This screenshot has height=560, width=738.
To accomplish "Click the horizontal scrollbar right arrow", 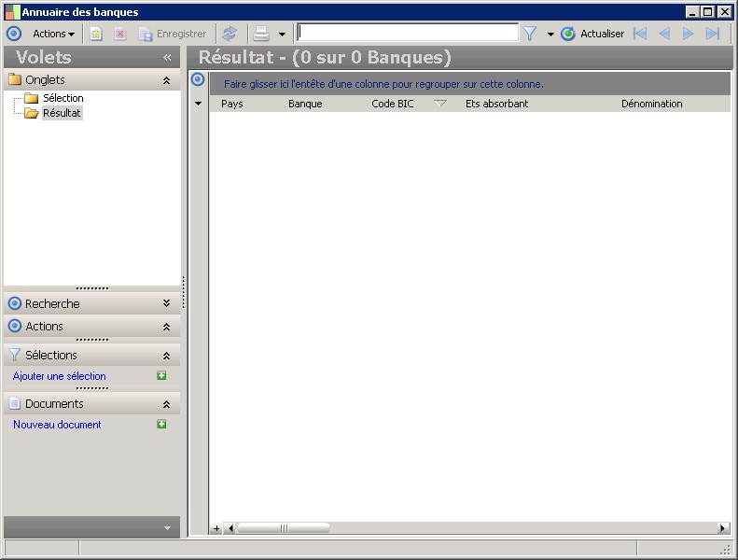I will click(x=723, y=528).
